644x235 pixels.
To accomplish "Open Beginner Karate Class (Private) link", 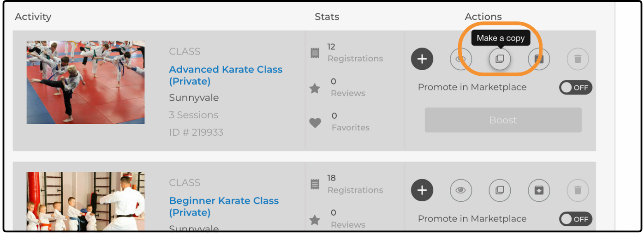I will click(x=224, y=206).
